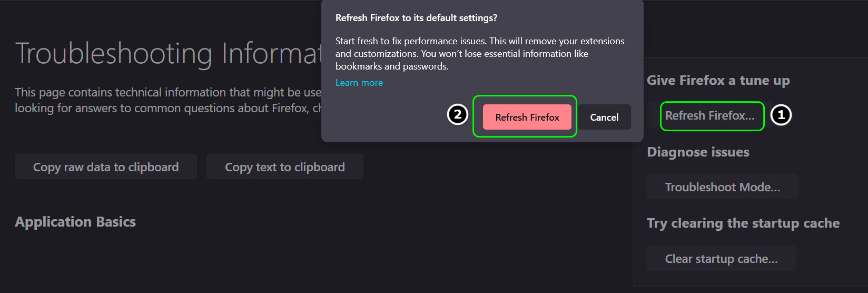Click Clear startup cache…

click(x=721, y=259)
